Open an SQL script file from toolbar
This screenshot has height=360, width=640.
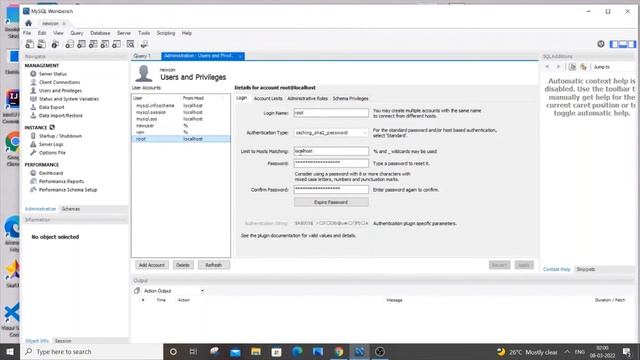coord(41,44)
